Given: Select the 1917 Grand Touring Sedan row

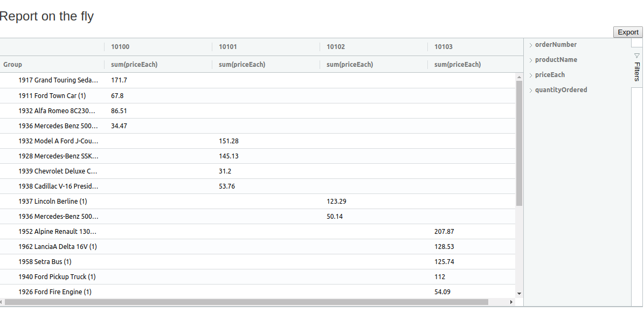Looking at the screenshot, I should (x=258, y=80).
